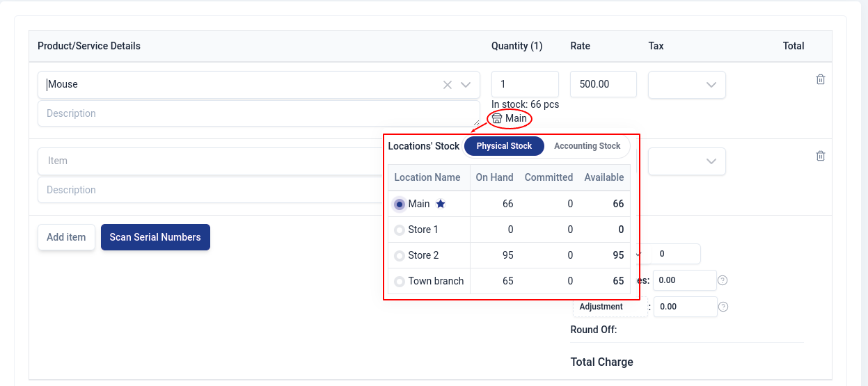Clear the Mouse product selection

click(x=448, y=85)
